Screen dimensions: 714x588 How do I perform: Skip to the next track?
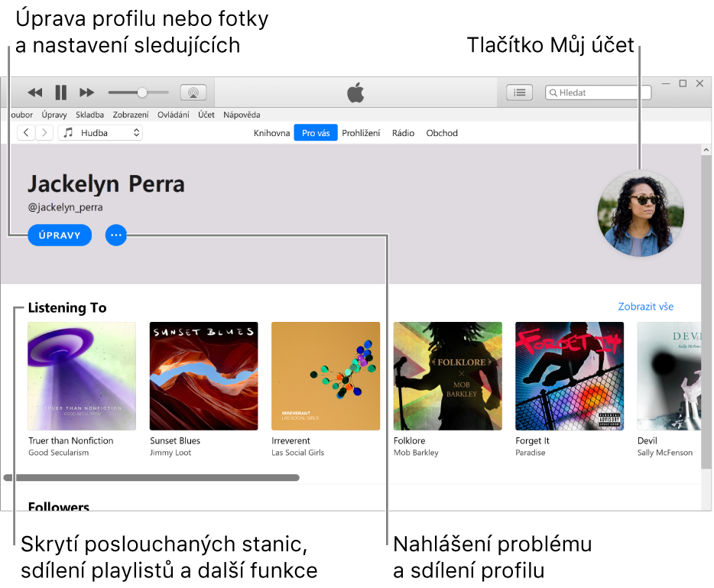(86, 92)
